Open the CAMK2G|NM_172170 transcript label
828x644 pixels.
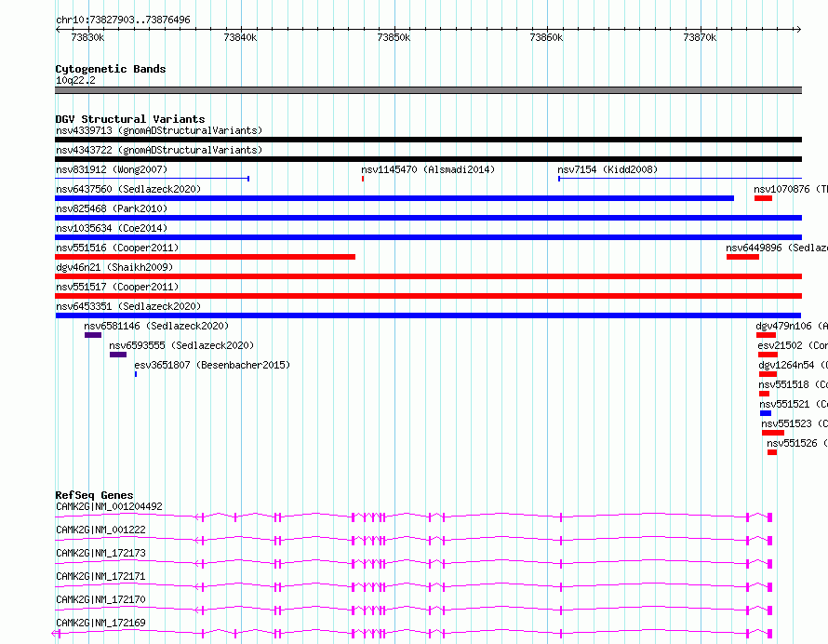100,599
